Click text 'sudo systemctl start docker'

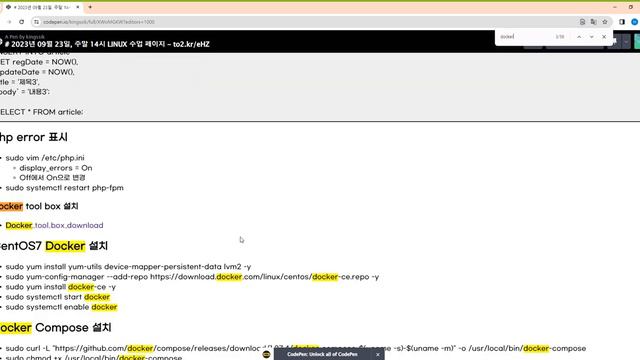(x=58, y=297)
